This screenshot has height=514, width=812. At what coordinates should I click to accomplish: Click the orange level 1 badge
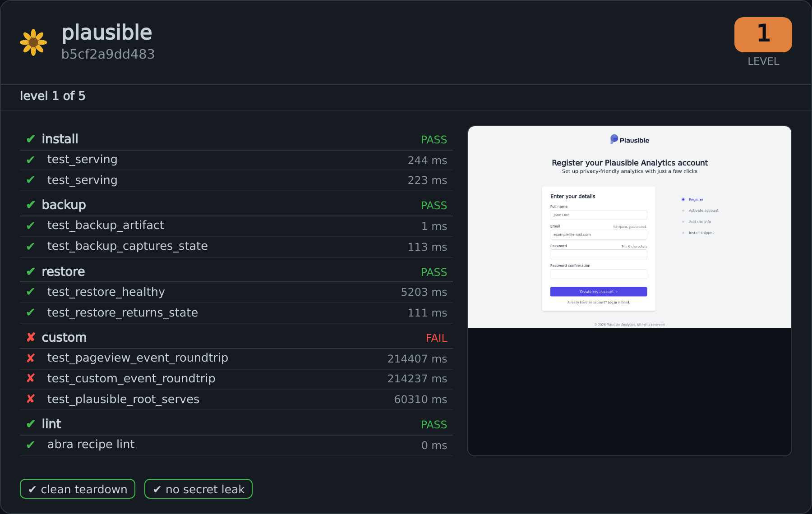pos(763,35)
